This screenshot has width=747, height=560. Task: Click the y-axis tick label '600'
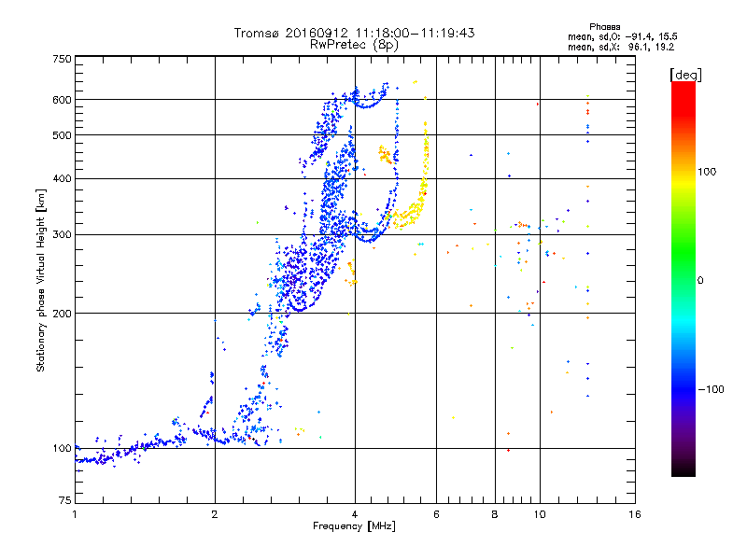click(62, 100)
